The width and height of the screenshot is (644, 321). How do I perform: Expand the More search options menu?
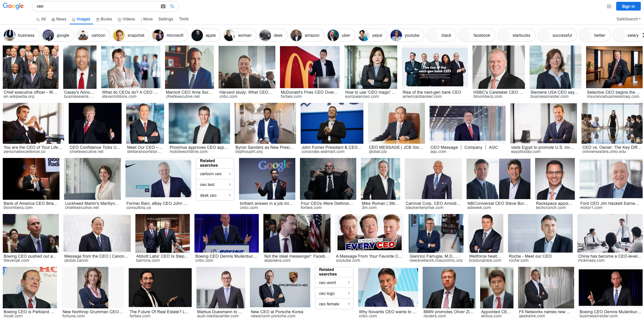(146, 19)
